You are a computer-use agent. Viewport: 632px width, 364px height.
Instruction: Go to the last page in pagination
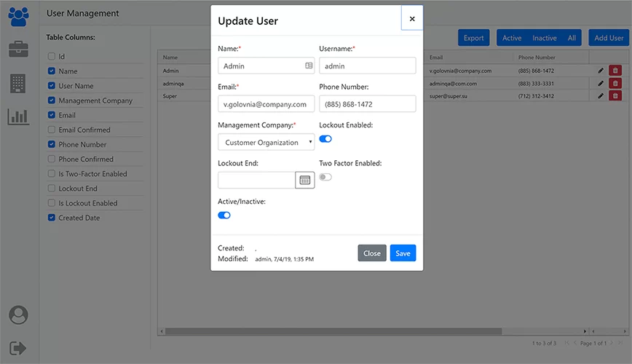pos(620,343)
